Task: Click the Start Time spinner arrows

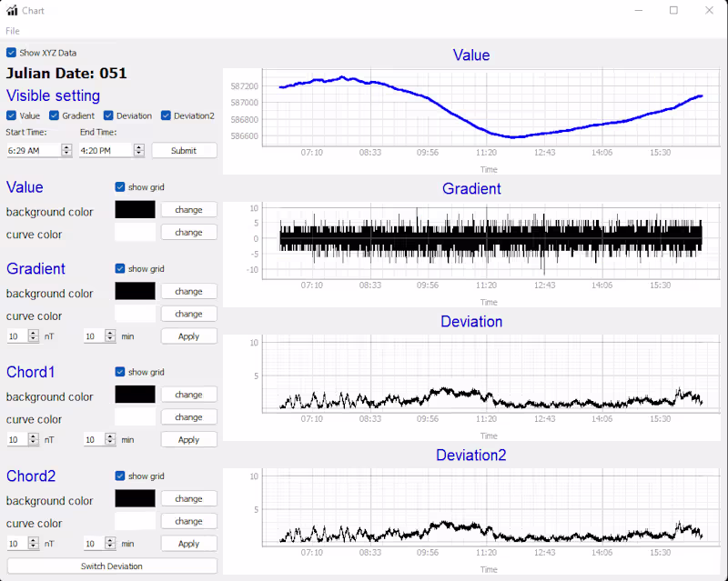Action: [66, 150]
